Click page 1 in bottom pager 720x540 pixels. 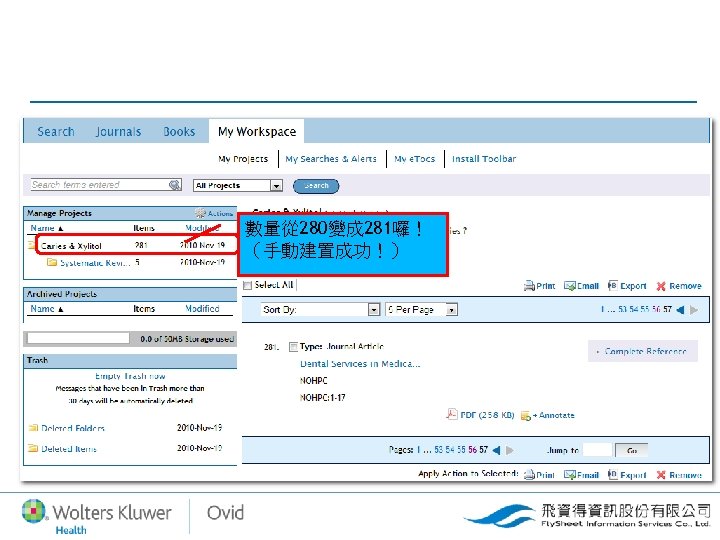pyautogui.click(x=418, y=450)
